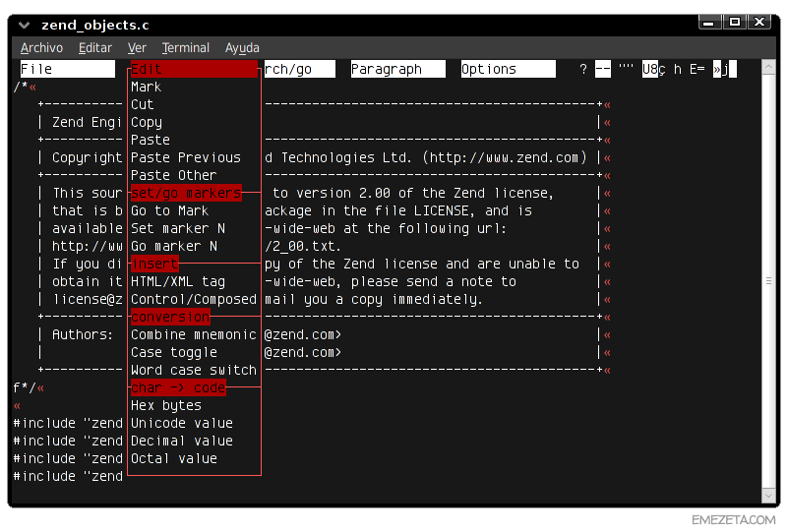The height and width of the screenshot is (532, 787).
Task: Open the partially hidden Search/go menu
Action: (300, 69)
